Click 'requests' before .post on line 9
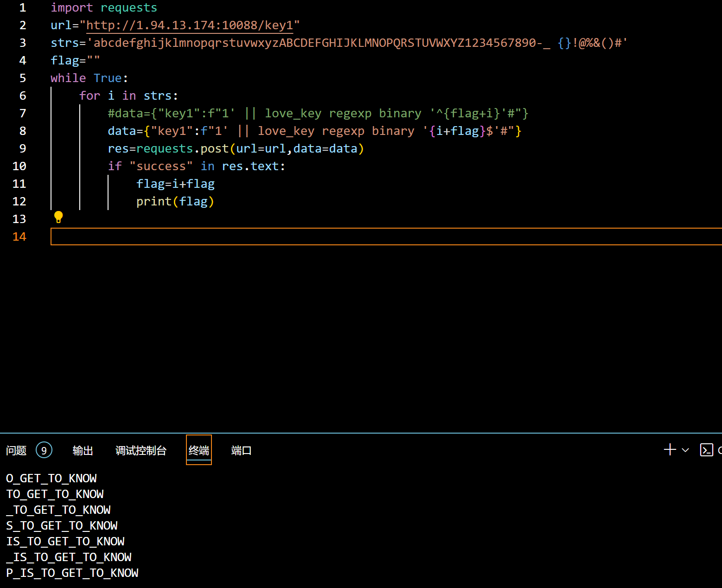The image size is (722, 588). 165,148
